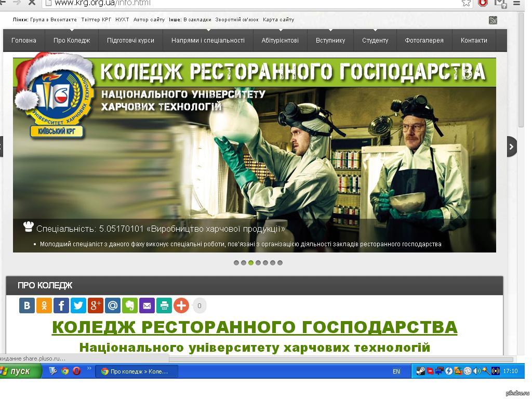Image resolution: width=532 pixels, height=399 pixels.
Task: Open more share options plus icon
Action: point(181,305)
